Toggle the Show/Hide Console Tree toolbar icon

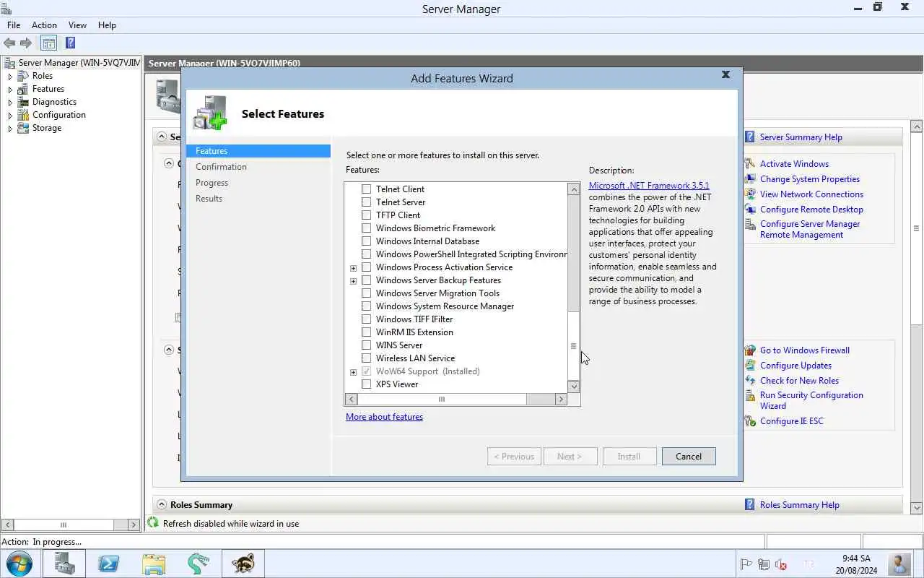click(48, 43)
